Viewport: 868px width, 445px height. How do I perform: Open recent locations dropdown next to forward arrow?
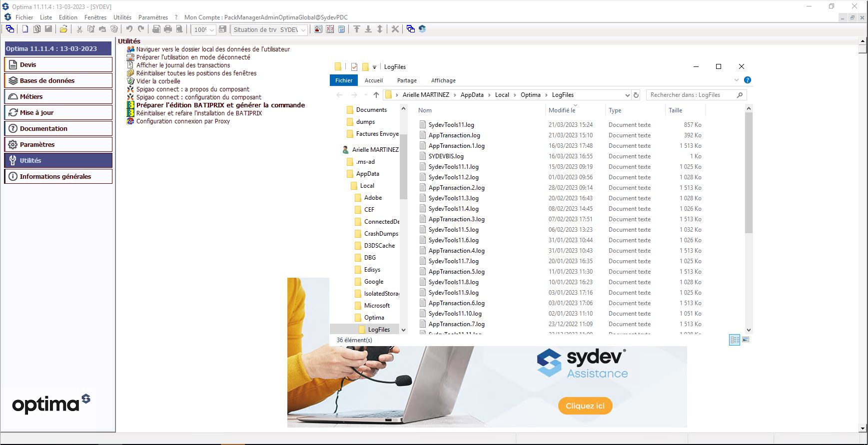366,95
